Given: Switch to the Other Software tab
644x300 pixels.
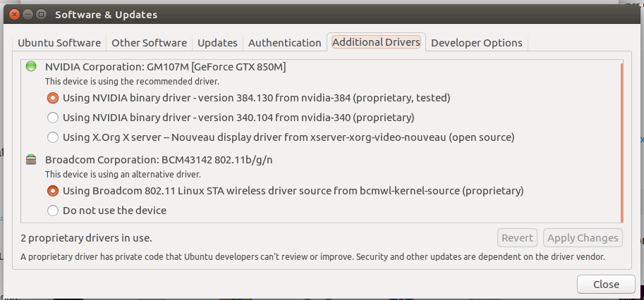Looking at the screenshot, I should pyautogui.click(x=149, y=43).
